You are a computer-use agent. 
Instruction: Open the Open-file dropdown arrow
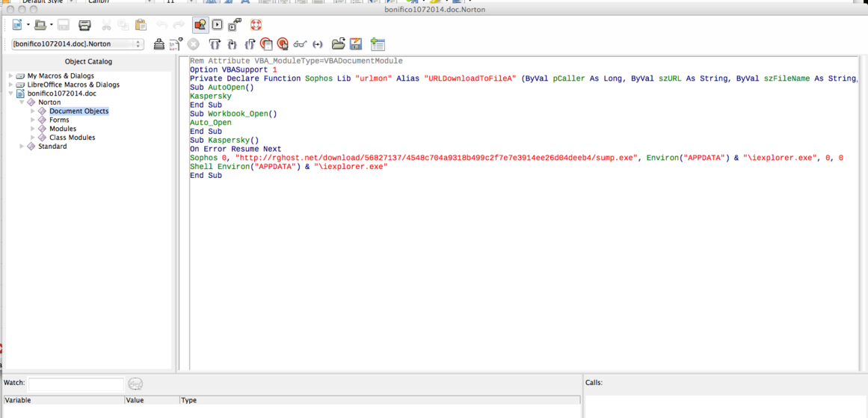52,25
